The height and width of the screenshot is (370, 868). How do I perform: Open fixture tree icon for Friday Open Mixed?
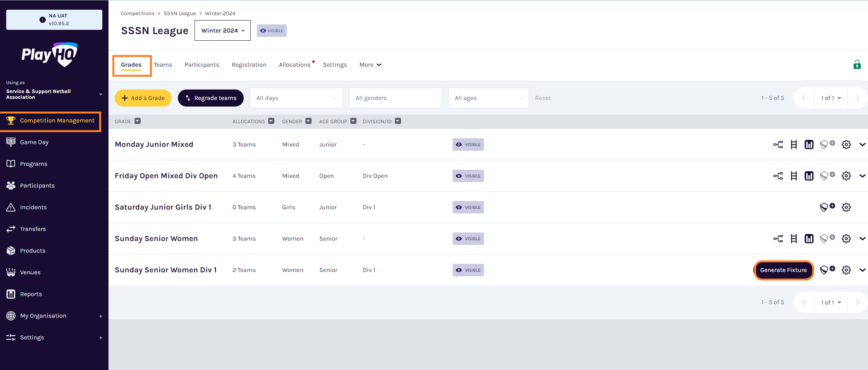coord(778,176)
